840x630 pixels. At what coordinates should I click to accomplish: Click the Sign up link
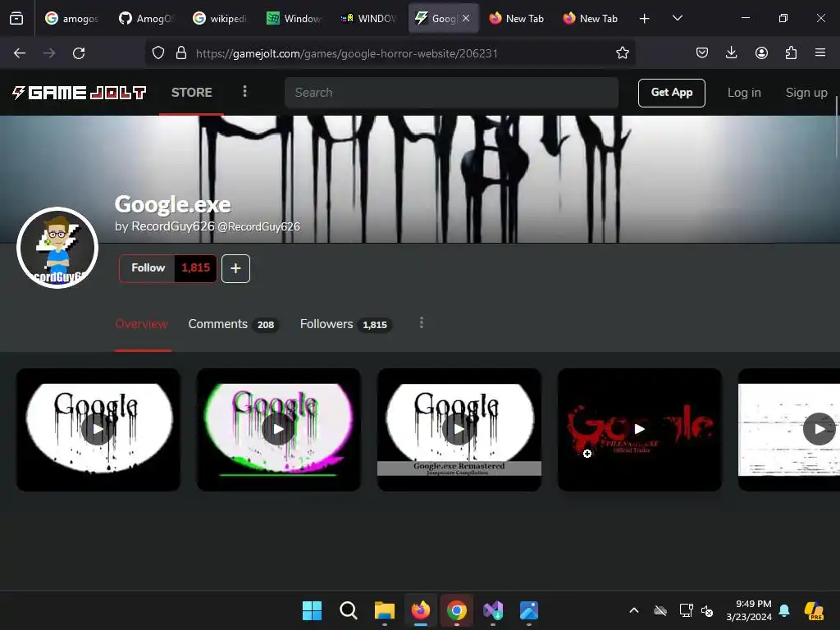pyautogui.click(x=806, y=93)
